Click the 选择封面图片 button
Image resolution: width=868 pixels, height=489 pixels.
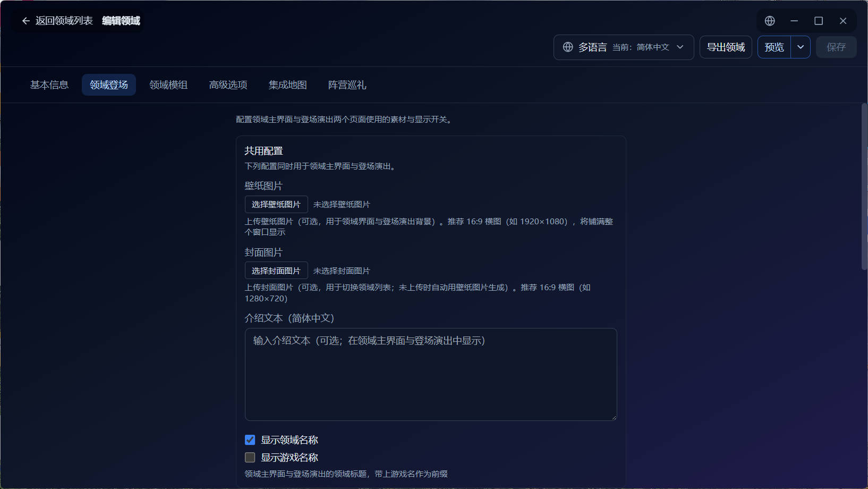pyautogui.click(x=276, y=271)
